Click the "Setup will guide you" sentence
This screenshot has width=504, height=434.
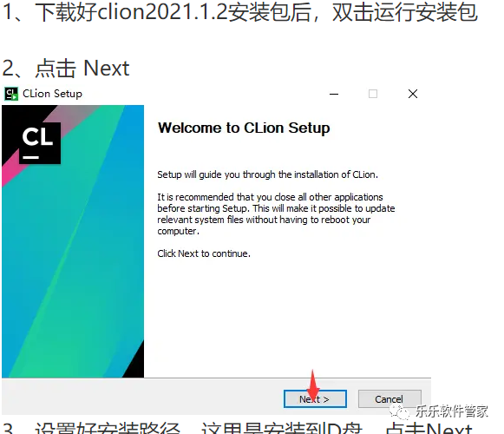click(267, 174)
